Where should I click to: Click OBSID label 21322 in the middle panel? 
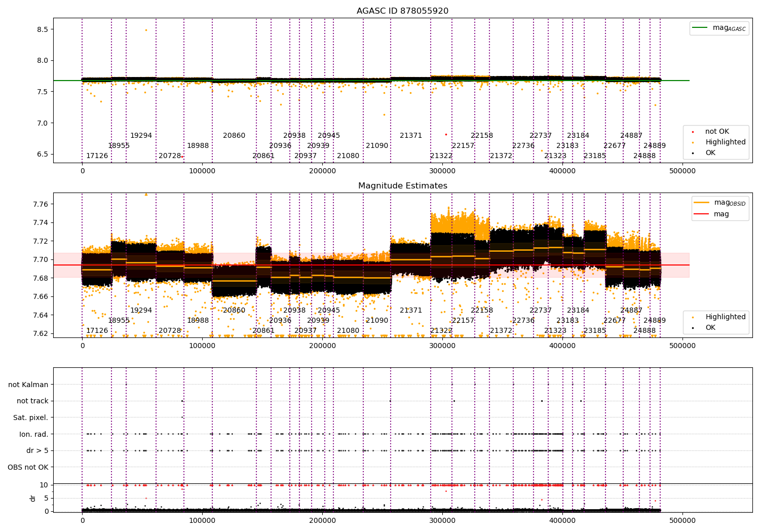tap(441, 331)
